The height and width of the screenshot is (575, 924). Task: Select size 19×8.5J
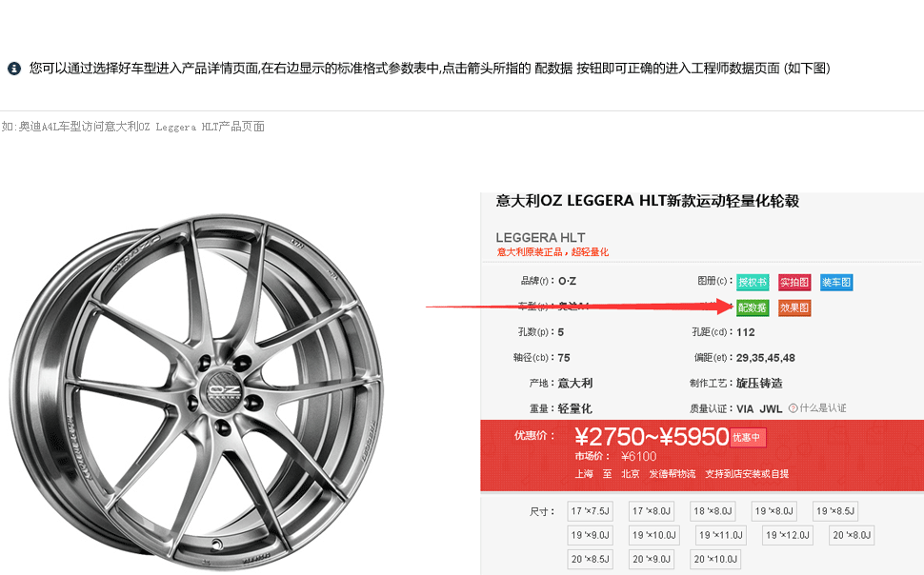point(835,511)
